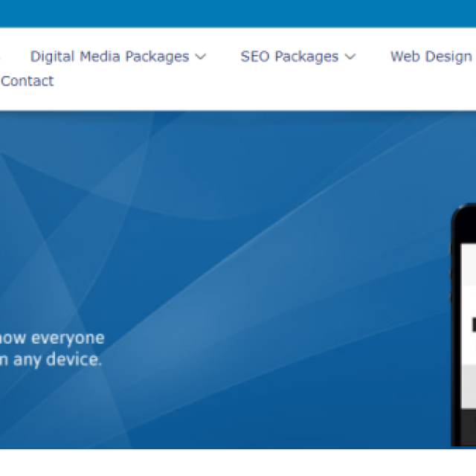This screenshot has width=476, height=476.
Task: Open the Web Design menu item
Action: pyautogui.click(x=431, y=57)
